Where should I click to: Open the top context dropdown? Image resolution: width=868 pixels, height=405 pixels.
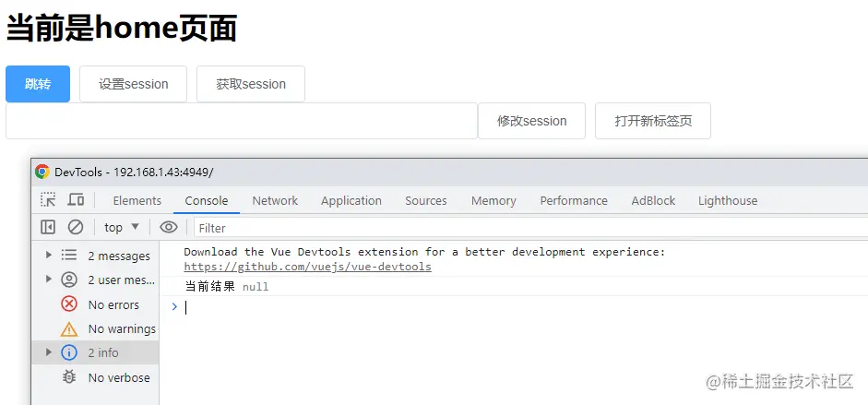pyautogui.click(x=121, y=227)
